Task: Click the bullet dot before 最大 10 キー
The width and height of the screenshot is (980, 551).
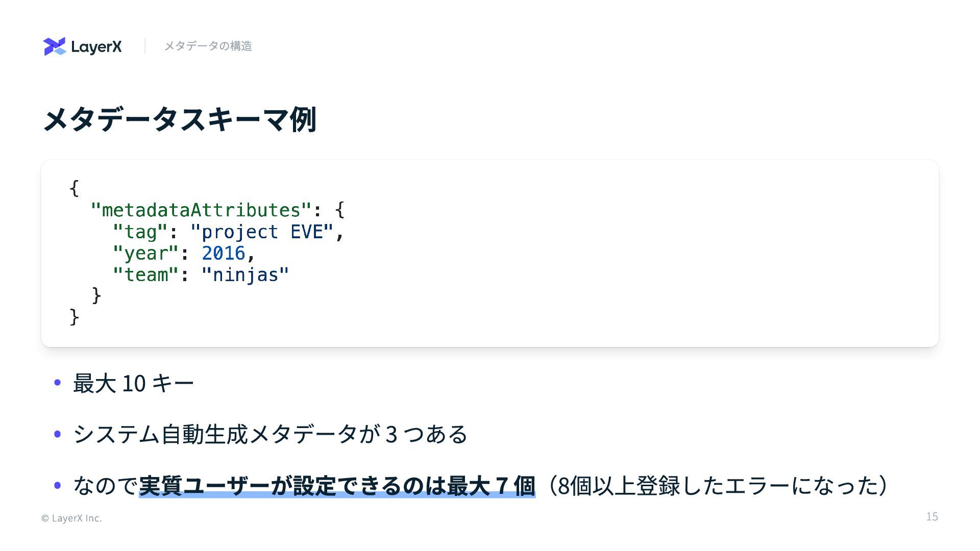Action: [57, 382]
